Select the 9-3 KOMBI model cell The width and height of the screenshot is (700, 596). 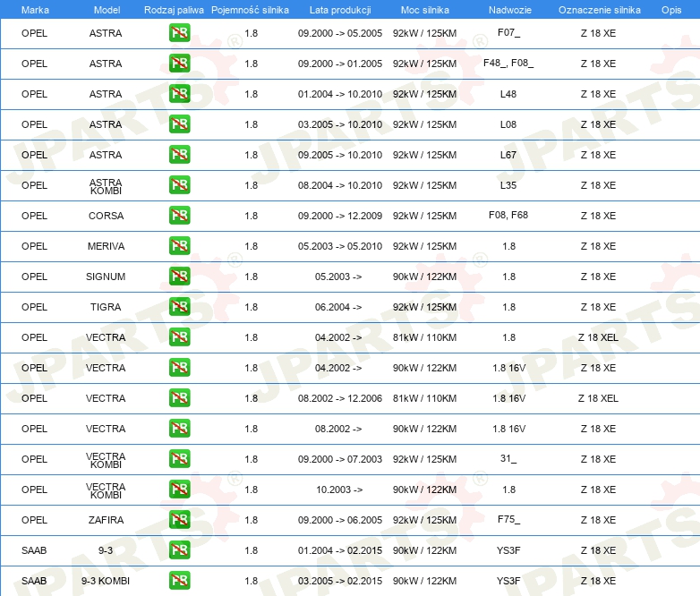pos(106,581)
